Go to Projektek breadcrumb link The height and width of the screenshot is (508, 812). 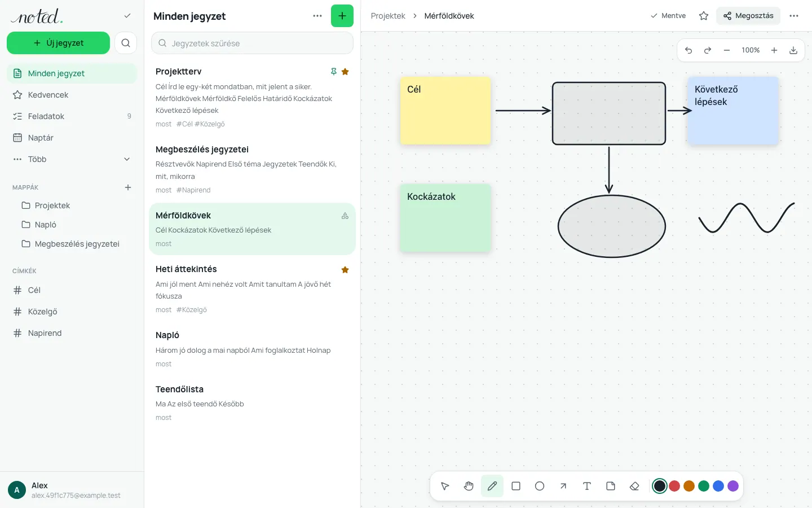pyautogui.click(x=388, y=16)
